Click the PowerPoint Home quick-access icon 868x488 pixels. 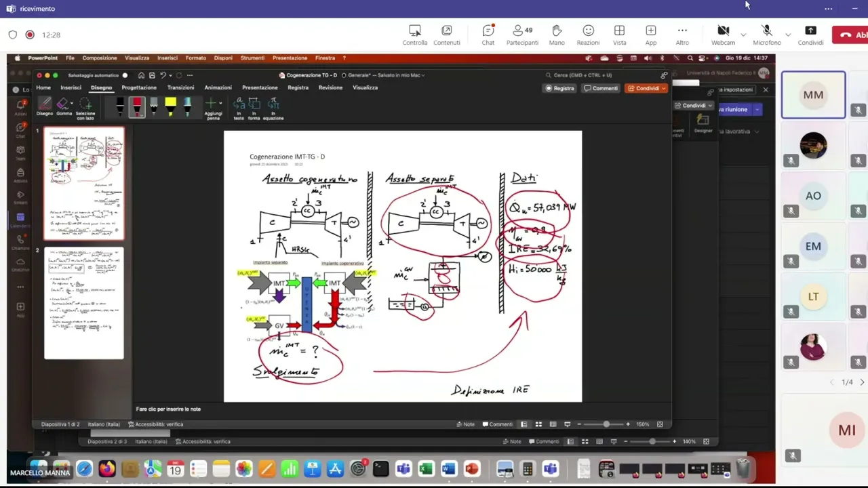pos(141,75)
